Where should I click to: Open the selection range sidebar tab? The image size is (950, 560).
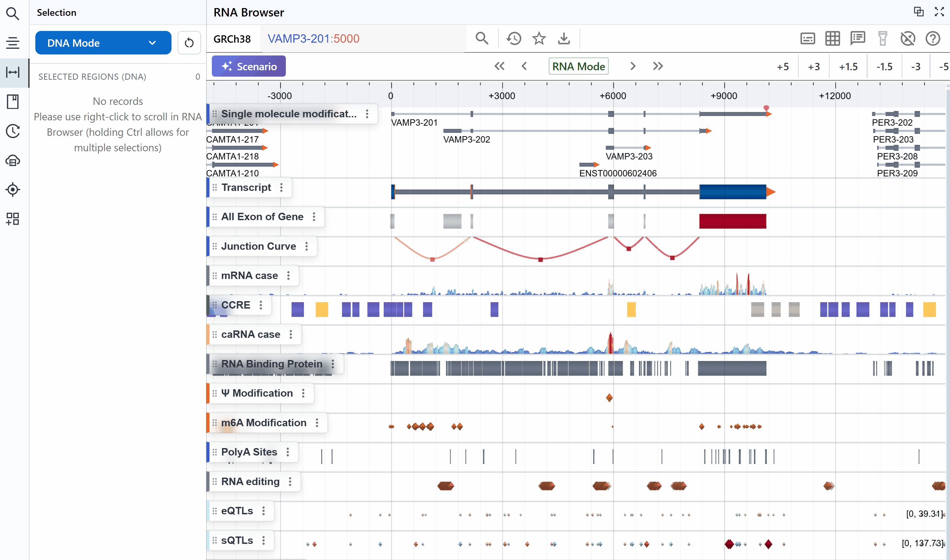pyautogui.click(x=13, y=72)
